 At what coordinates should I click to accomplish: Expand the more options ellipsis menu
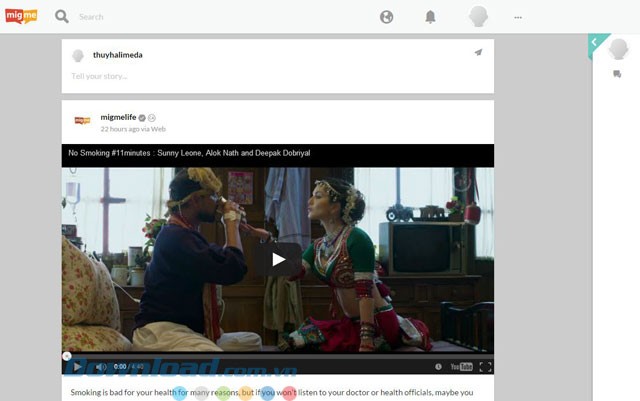click(517, 17)
